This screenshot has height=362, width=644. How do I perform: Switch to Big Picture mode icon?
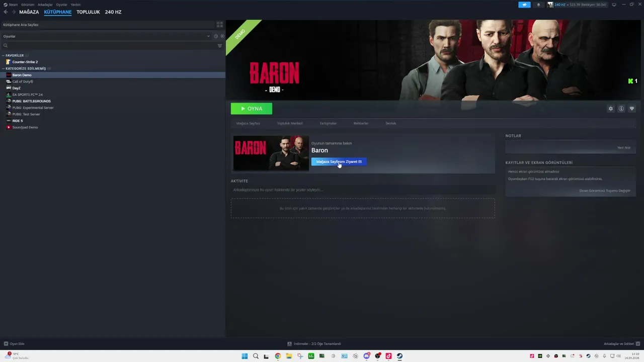pyautogui.click(x=614, y=5)
